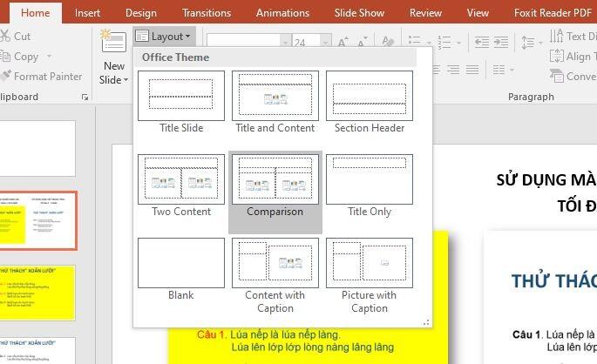This screenshot has height=364, width=597.
Task: Pick Picture with Caption layout
Action: click(370, 276)
